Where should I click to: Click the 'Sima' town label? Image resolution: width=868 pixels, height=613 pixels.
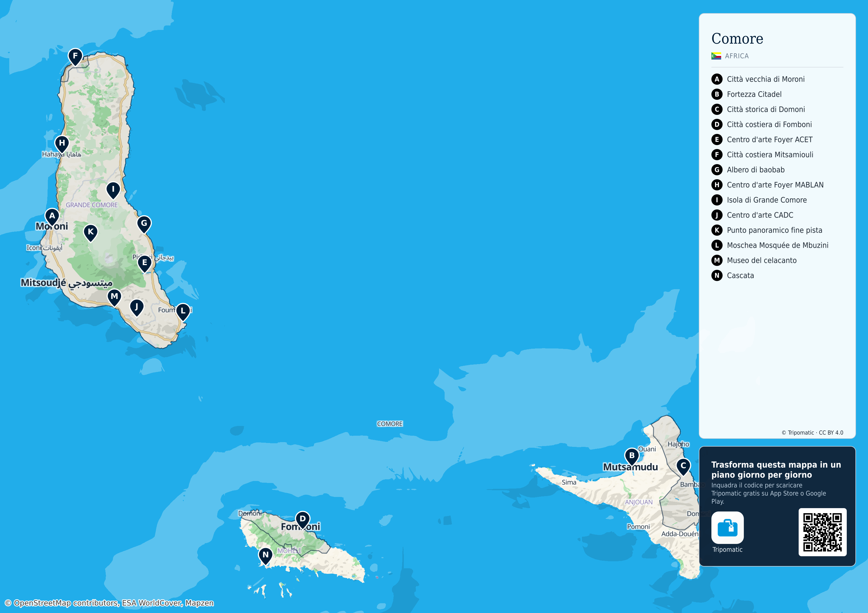click(x=569, y=482)
